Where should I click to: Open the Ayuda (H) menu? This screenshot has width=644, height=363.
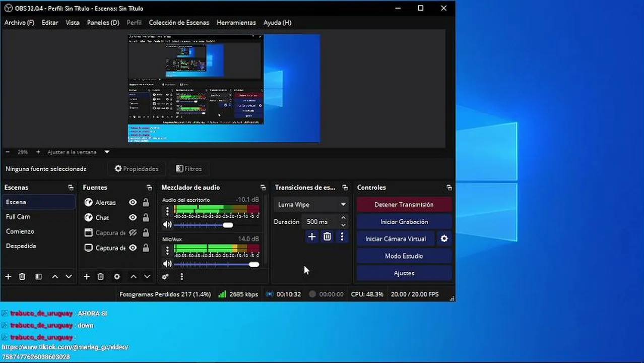[x=277, y=23]
